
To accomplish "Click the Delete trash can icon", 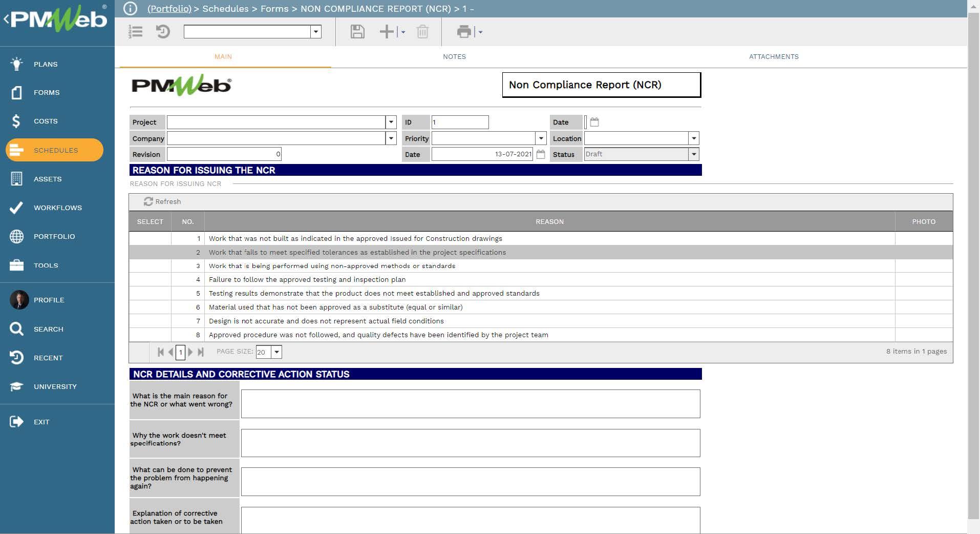I will [422, 32].
